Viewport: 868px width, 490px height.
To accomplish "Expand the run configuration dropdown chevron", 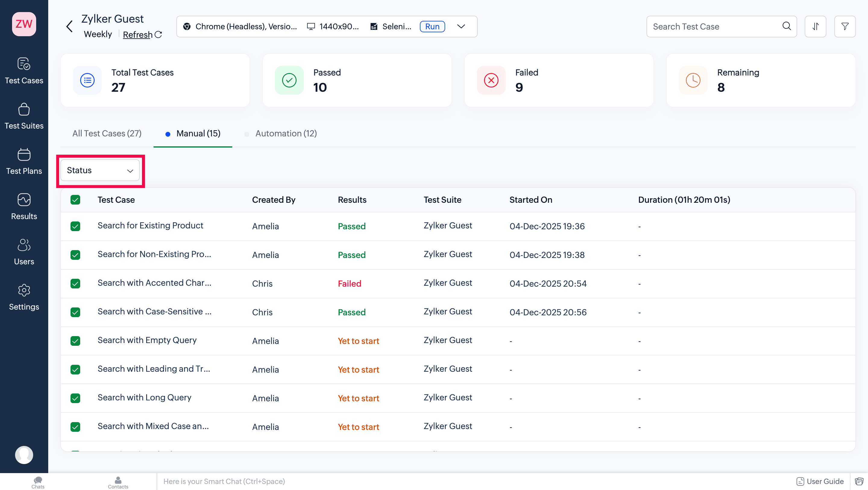I will 461,26.
